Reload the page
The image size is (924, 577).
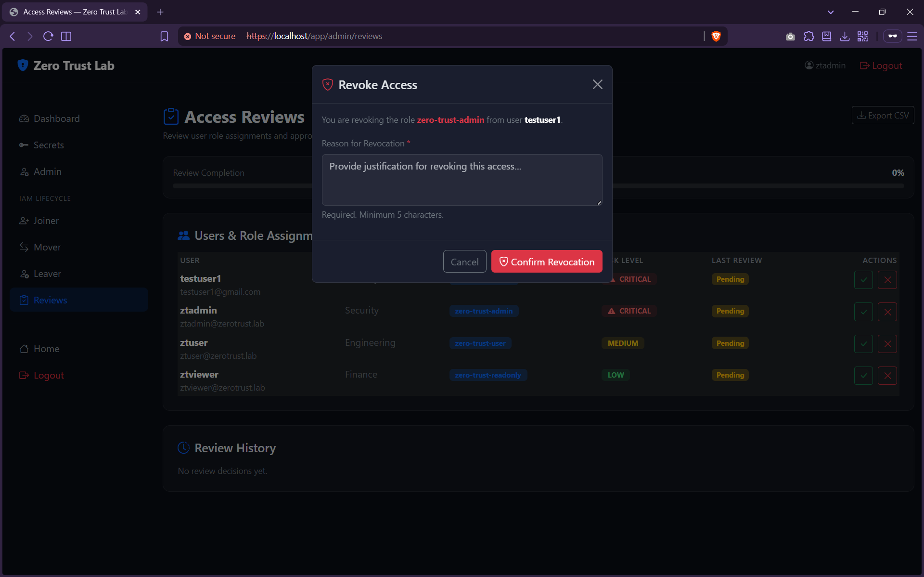point(48,36)
